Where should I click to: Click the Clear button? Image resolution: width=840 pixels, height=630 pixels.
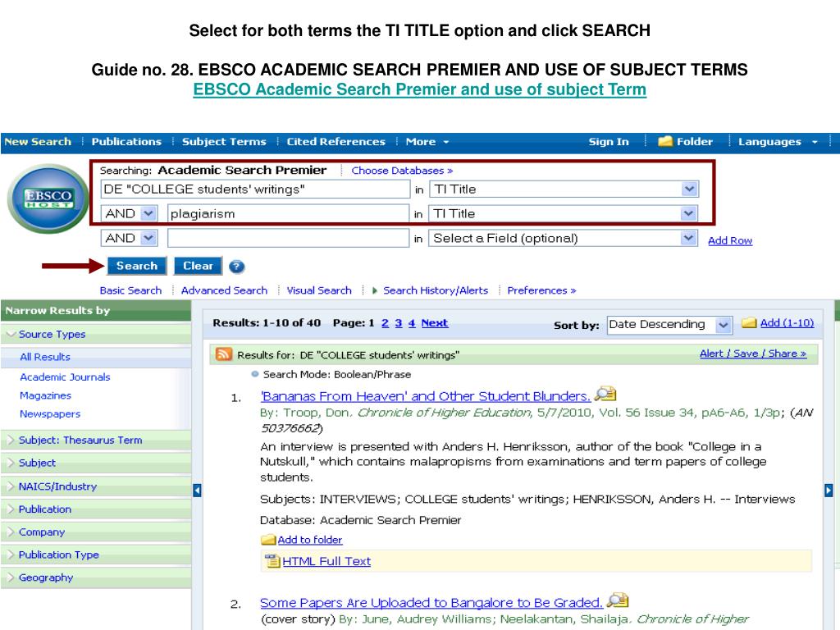(x=199, y=266)
